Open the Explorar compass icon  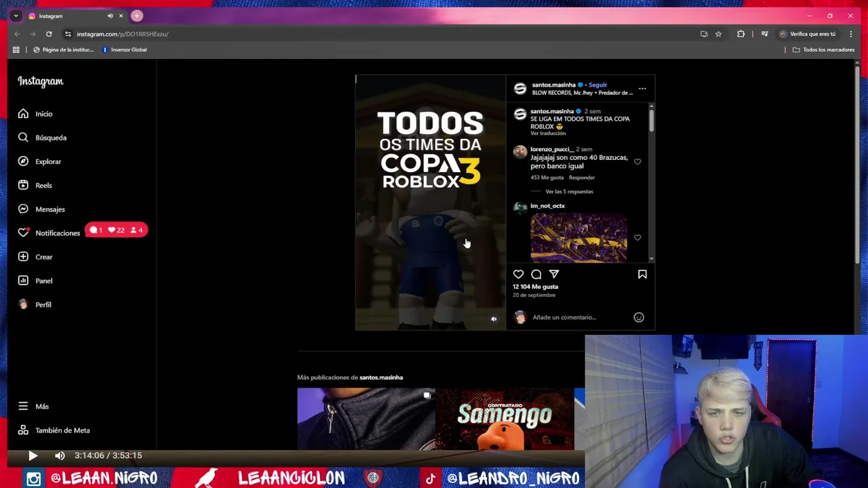23,161
